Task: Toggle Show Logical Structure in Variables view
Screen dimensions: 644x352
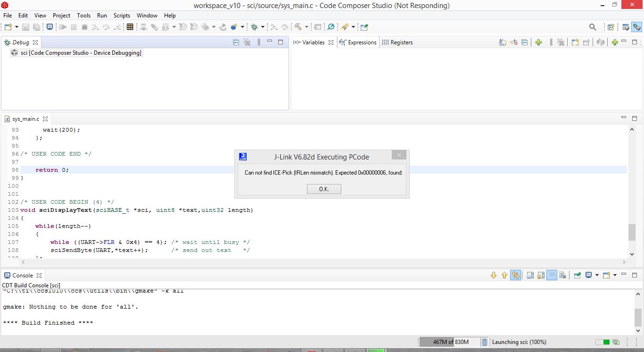Action: [513, 42]
